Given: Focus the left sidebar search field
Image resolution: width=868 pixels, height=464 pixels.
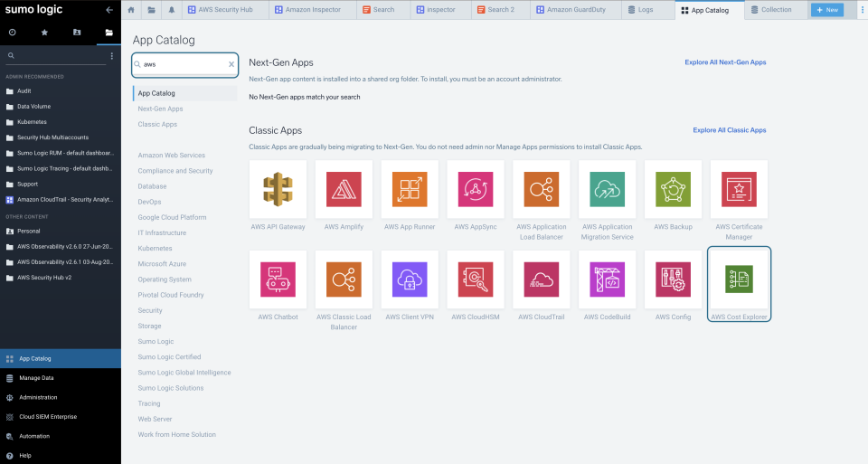Looking at the screenshot, I should [x=55, y=56].
